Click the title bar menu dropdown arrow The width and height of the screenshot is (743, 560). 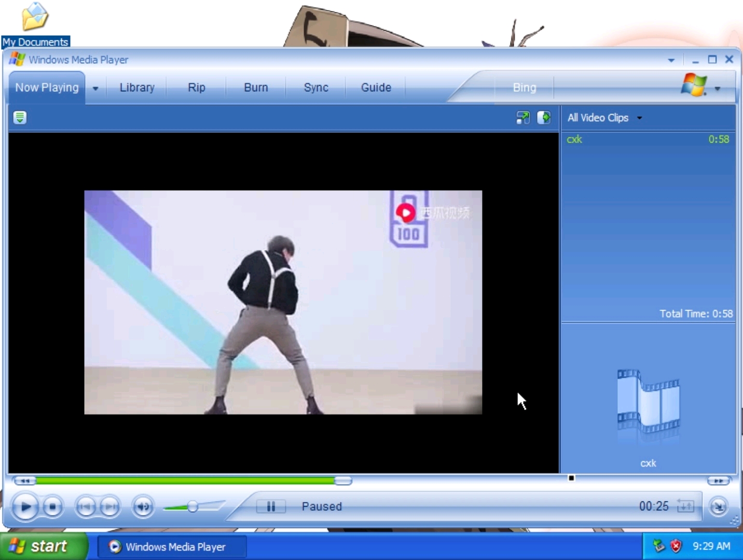tap(671, 60)
